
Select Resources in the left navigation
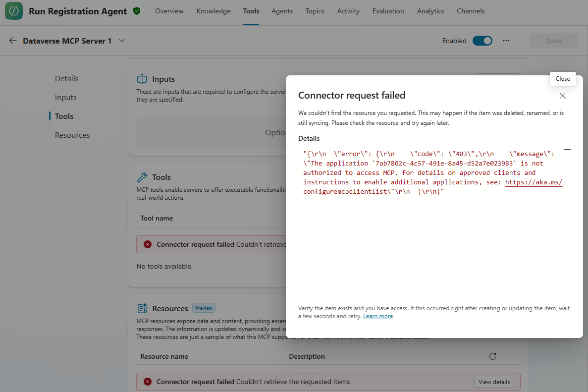pos(72,135)
